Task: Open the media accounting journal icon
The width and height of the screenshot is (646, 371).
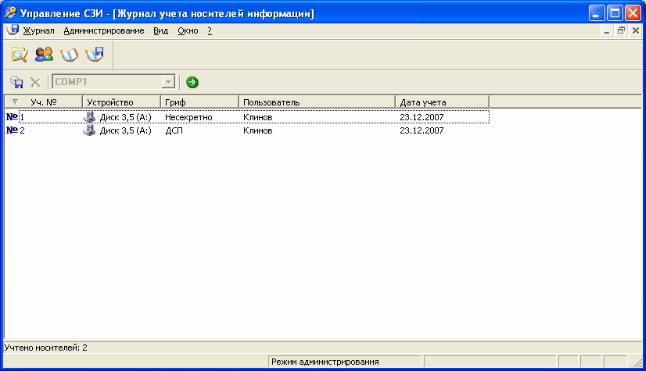Action: point(94,55)
